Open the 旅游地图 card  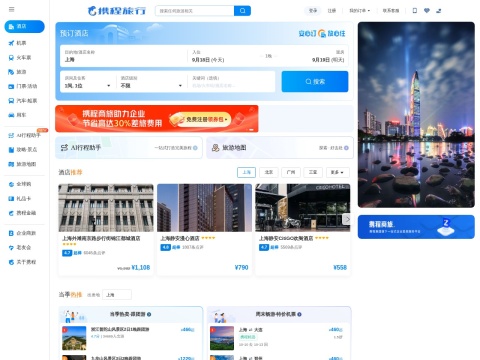tap(280, 148)
